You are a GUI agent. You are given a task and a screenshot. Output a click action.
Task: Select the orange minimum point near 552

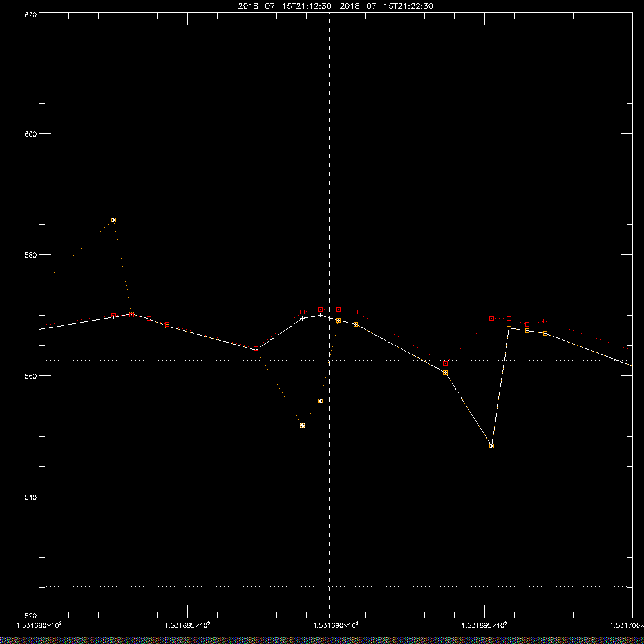tap(302, 426)
